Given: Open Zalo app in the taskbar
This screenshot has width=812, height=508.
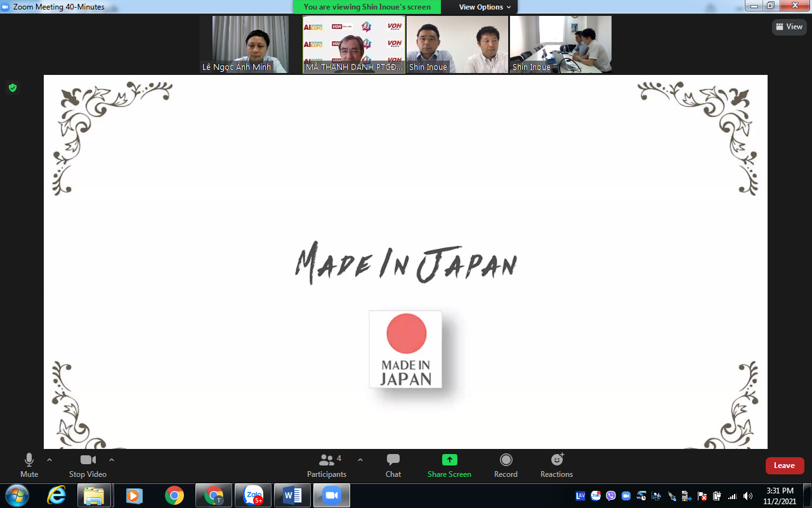Looking at the screenshot, I should (x=253, y=495).
